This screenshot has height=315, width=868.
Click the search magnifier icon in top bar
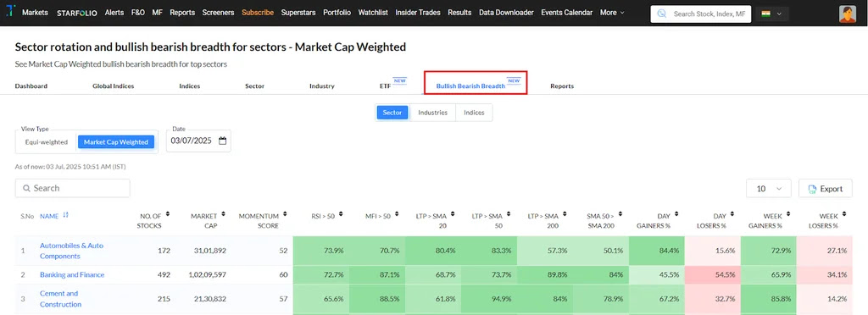coord(661,14)
